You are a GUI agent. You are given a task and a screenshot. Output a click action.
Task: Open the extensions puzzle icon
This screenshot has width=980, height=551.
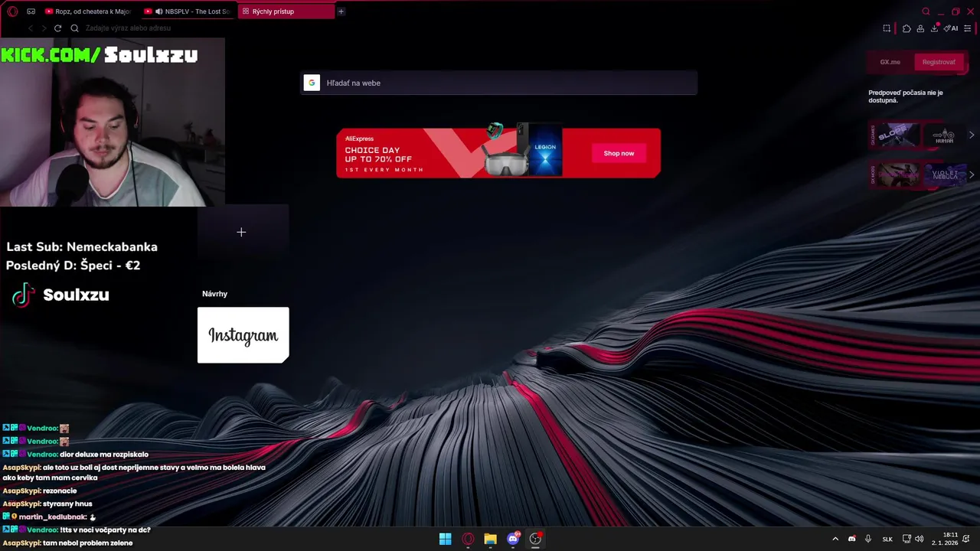(906, 28)
